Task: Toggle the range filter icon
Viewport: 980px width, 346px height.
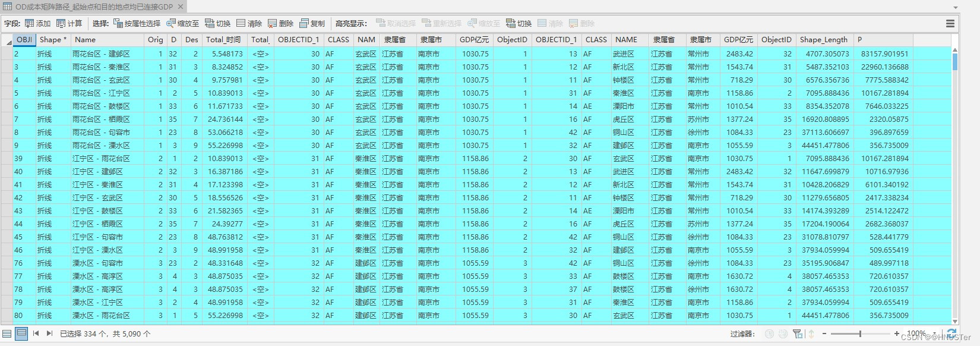Action: 783,334
